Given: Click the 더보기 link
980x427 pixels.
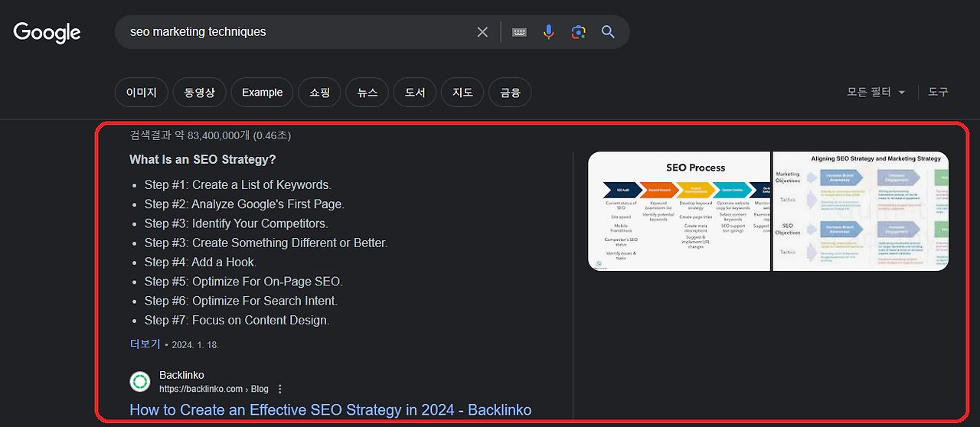Looking at the screenshot, I should pos(145,344).
